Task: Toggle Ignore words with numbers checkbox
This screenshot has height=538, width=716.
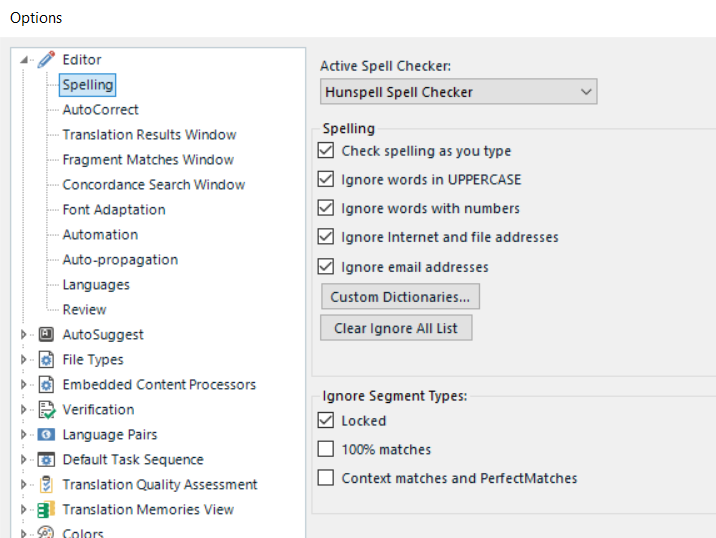Action: (x=326, y=208)
